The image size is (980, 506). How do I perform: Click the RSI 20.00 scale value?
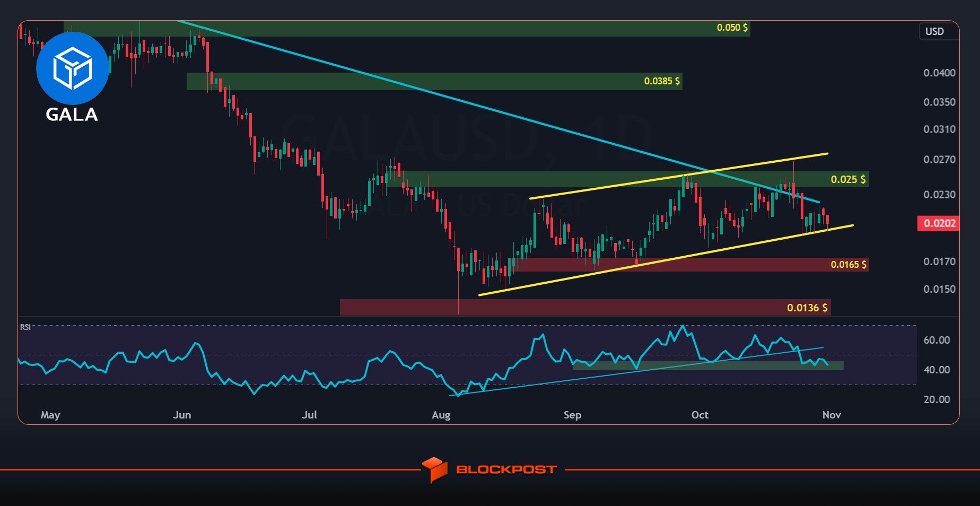point(937,400)
